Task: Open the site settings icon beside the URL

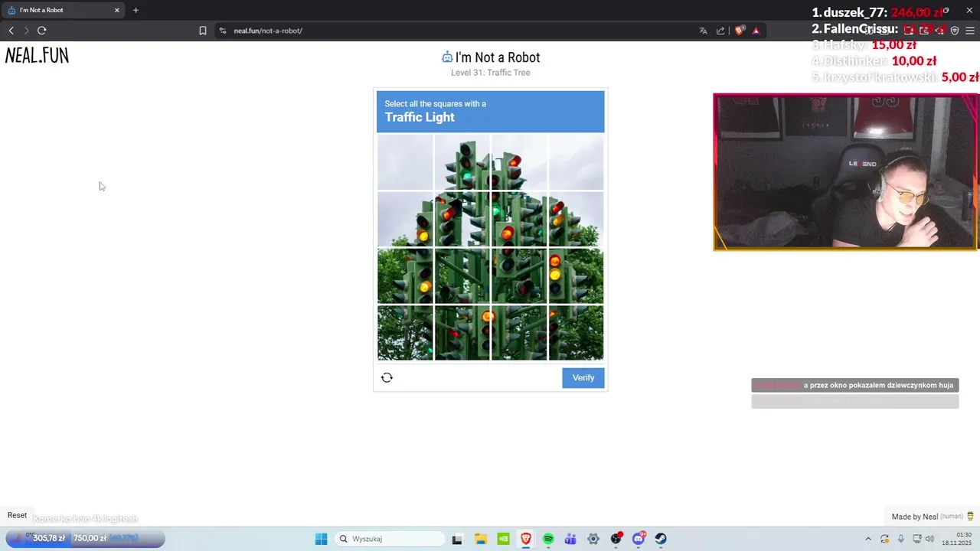Action: click(223, 31)
